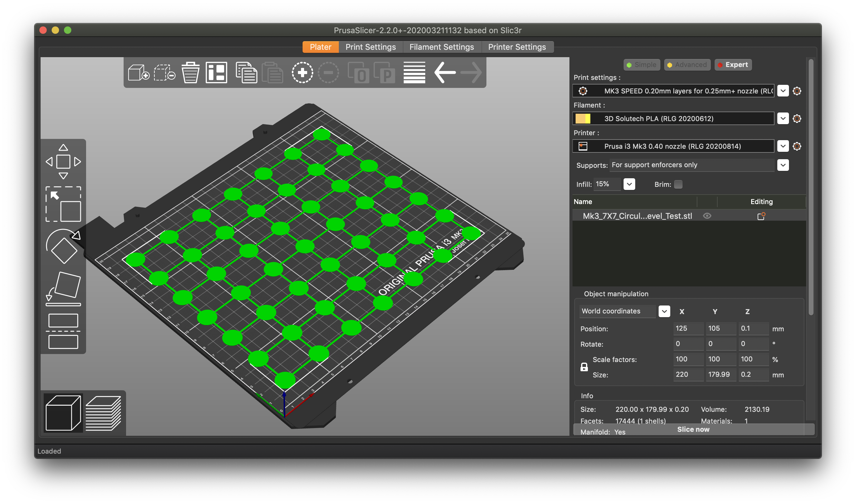The image size is (856, 504).
Task: Click the Position Z field showing 0.1
Action: [x=753, y=329]
